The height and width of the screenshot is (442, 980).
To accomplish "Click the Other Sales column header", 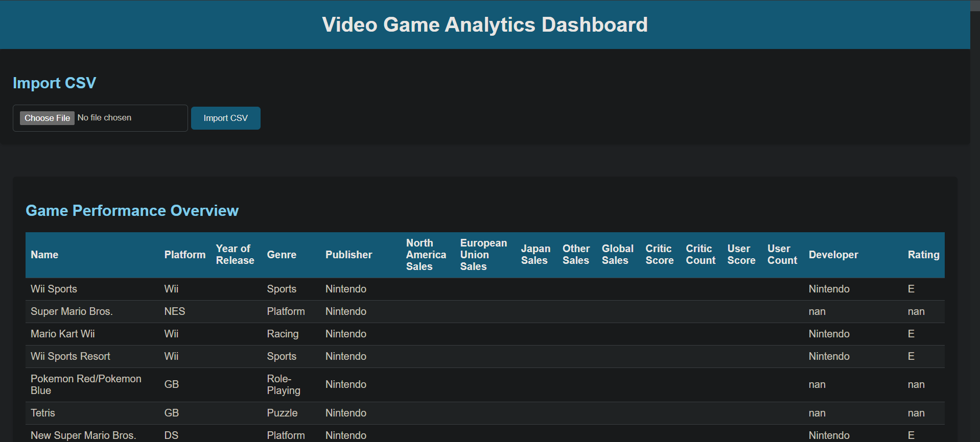I will [x=576, y=255].
